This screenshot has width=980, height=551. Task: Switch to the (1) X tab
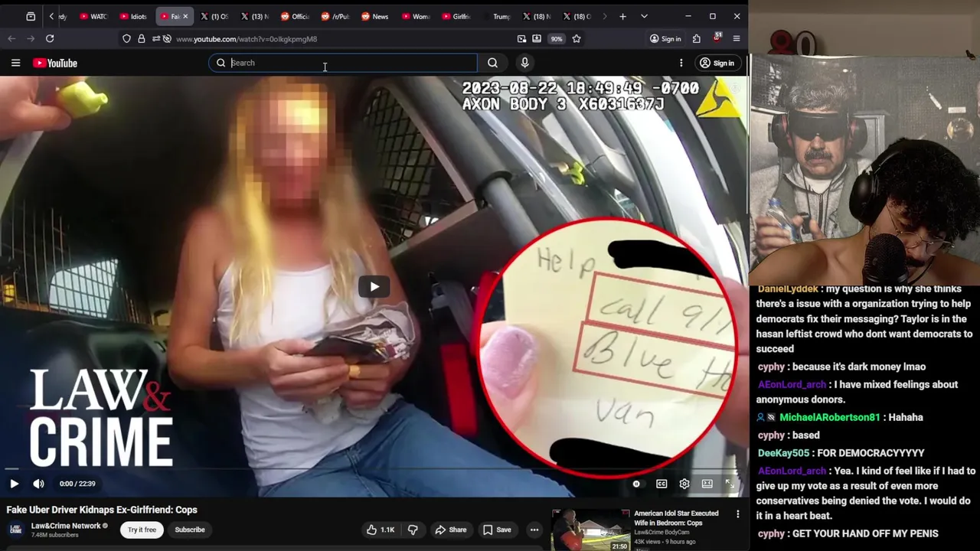214,16
